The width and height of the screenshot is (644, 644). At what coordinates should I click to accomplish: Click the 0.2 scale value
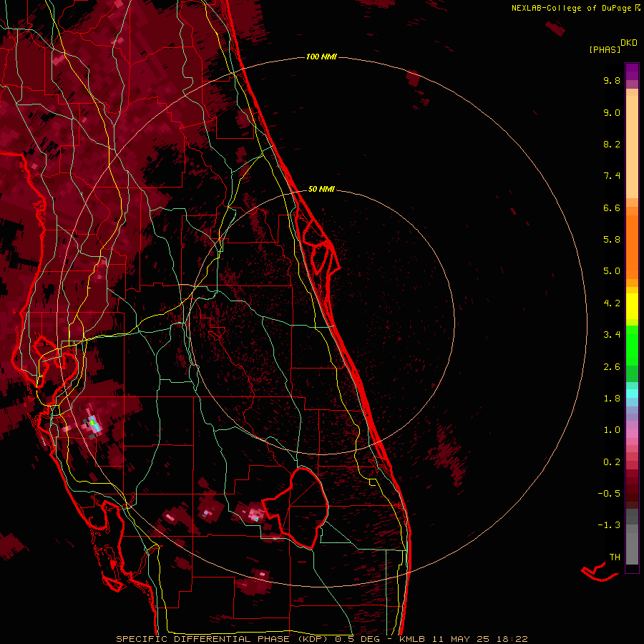pyautogui.click(x=612, y=462)
